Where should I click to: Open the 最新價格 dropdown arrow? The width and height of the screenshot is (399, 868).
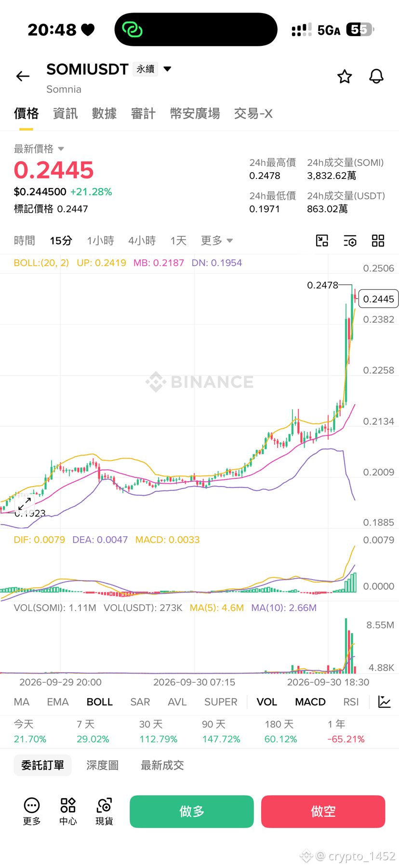click(61, 149)
